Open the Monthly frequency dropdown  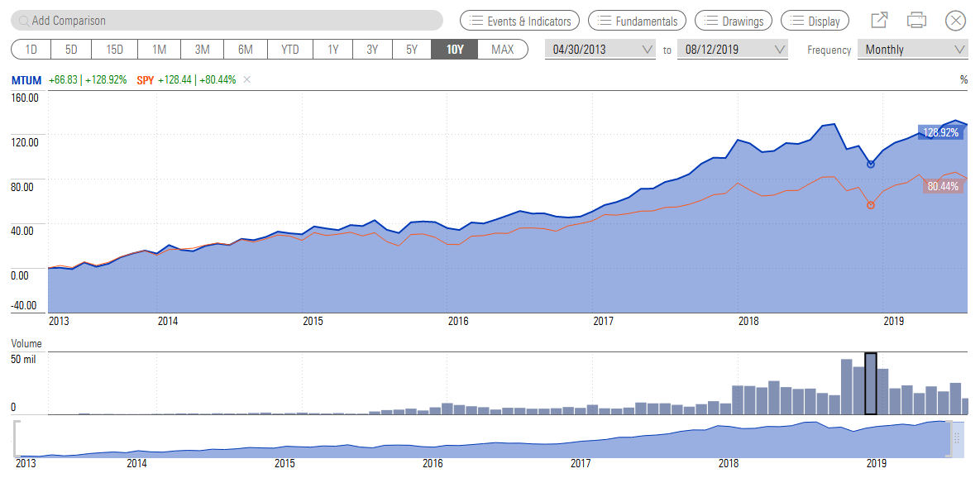pos(912,50)
